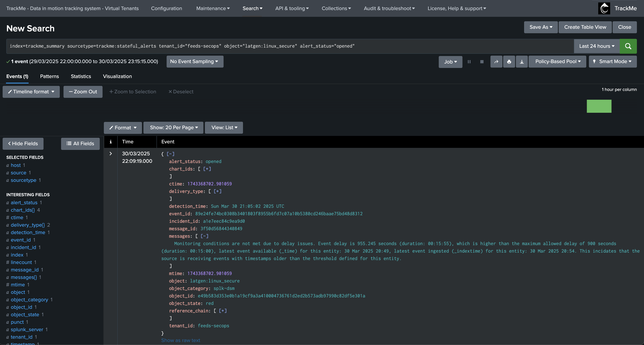Run search with green magnifier button
This screenshot has width=644, height=345.
(628, 46)
